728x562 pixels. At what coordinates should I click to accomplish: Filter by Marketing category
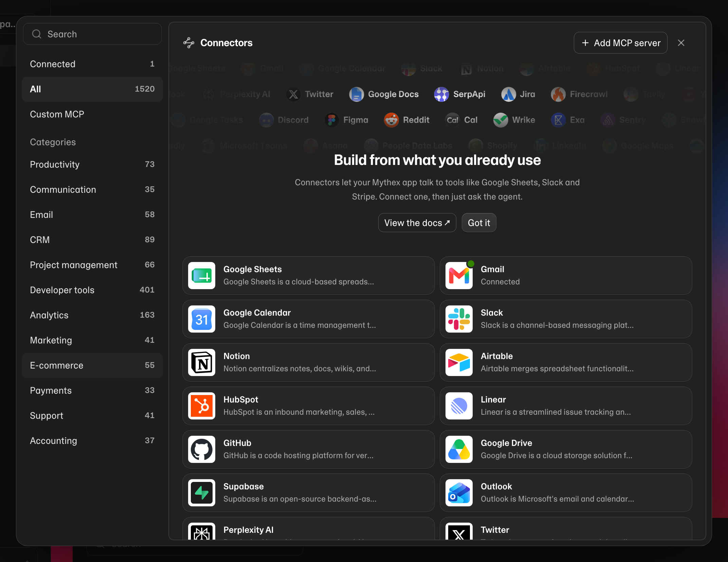tap(92, 340)
